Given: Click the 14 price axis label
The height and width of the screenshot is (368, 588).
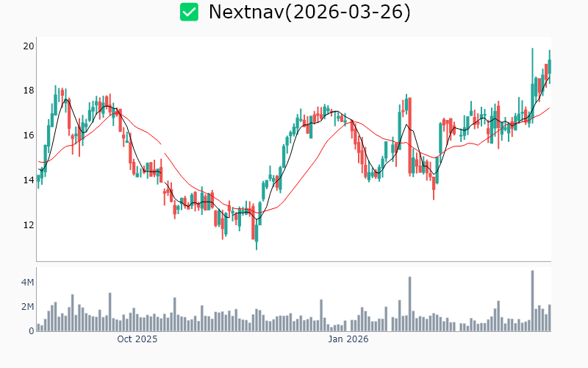Looking at the screenshot, I should pyautogui.click(x=29, y=180).
